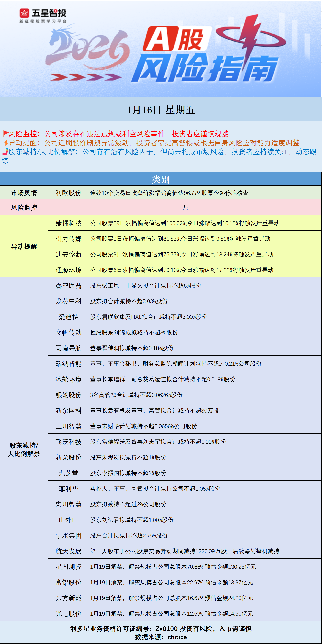The height and width of the screenshot is (644, 322).
Task: Click the 瑞纳智能 stock name
Action: (x=69, y=364)
